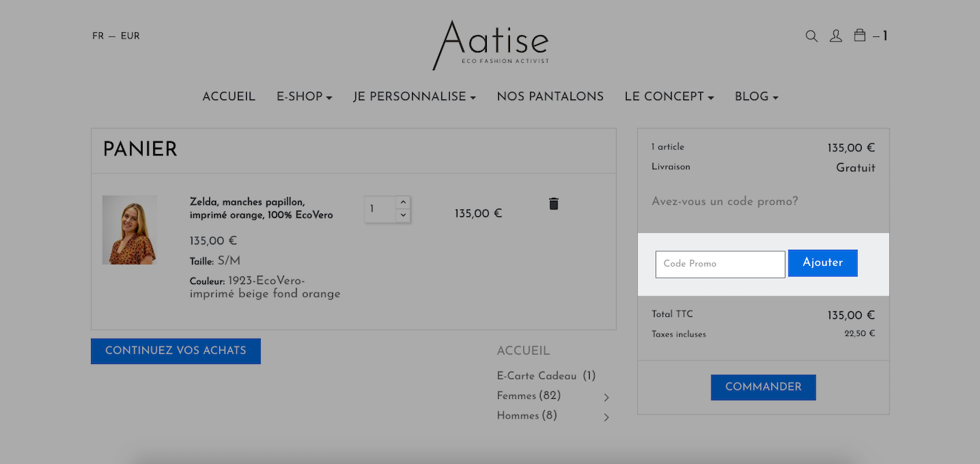The image size is (980, 464).
Task: Click the COMMANDER button
Action: [x=763, y=387]
